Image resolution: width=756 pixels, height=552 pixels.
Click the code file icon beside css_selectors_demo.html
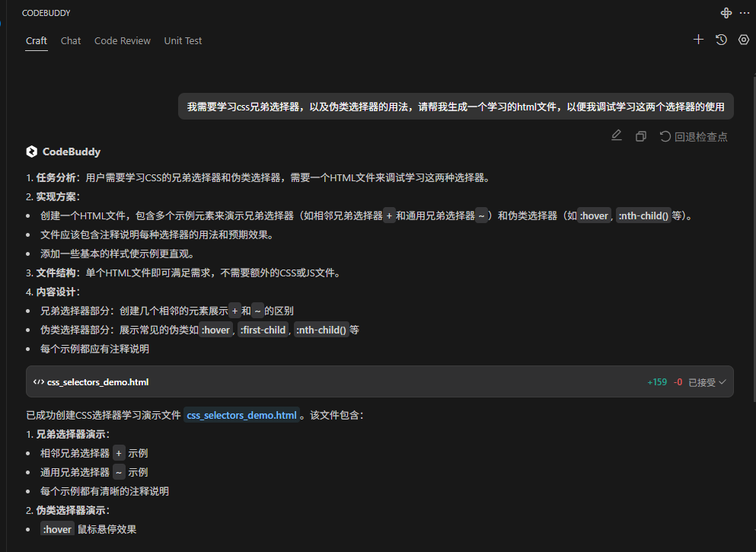click(39, 381)
